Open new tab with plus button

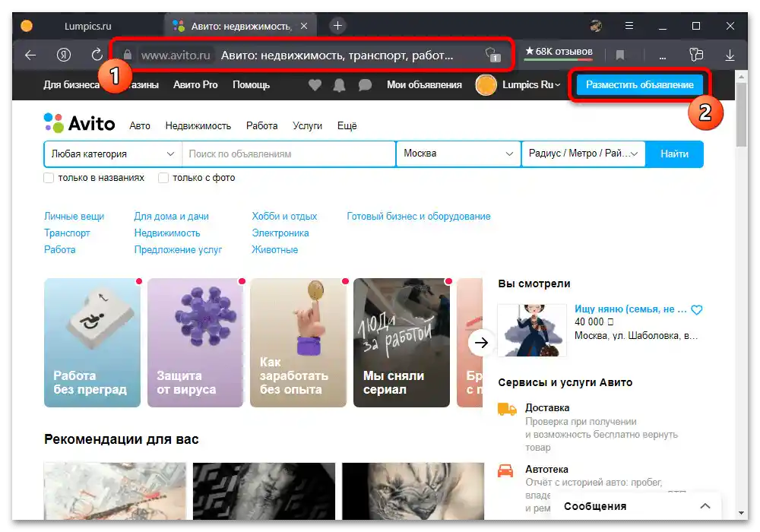(338, 26)
